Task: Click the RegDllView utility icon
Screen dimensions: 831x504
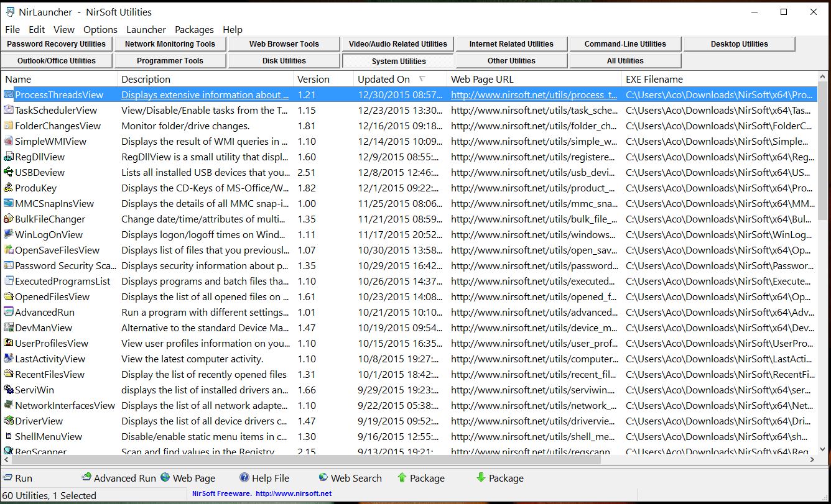Action: click(x=9, y=157)
